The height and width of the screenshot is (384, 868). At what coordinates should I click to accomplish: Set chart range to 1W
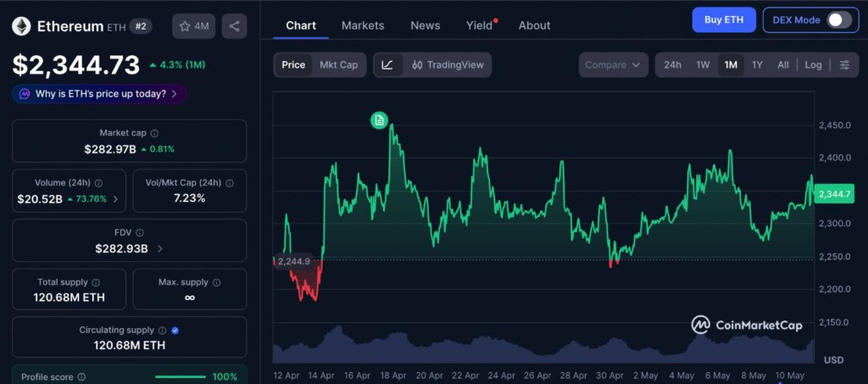click(x=703, y=64)
